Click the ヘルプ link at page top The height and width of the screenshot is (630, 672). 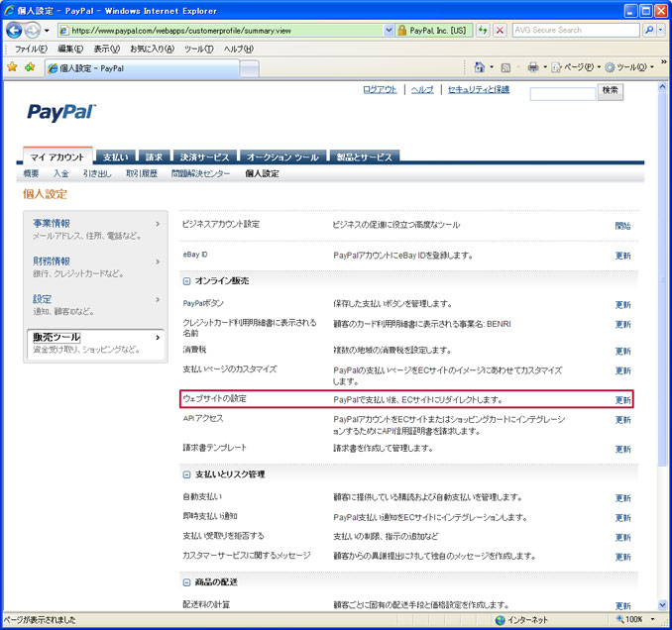(x=422, y=89)
